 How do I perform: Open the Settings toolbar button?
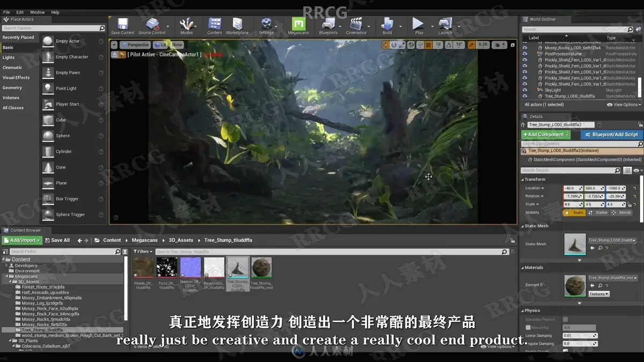point(266,26)
